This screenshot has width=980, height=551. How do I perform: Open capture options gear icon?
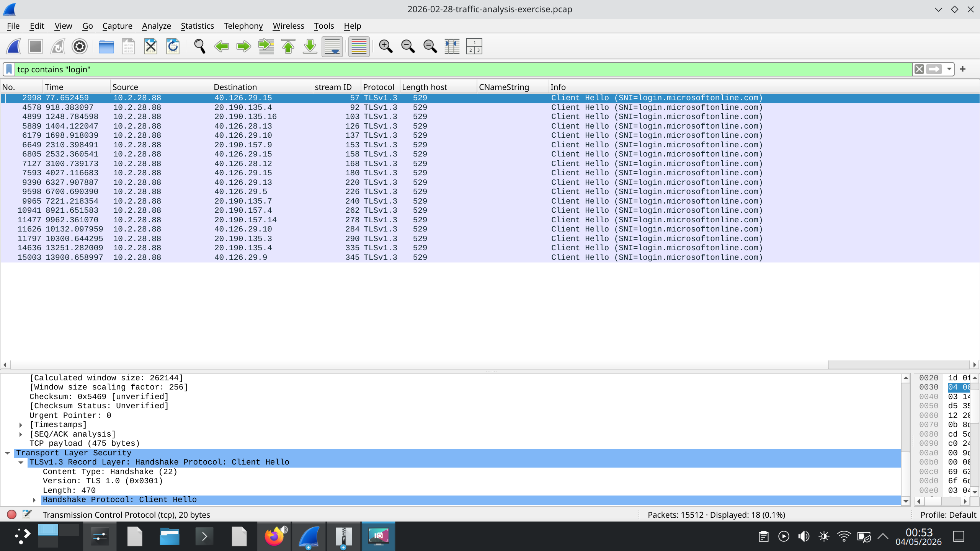point(80,47)
